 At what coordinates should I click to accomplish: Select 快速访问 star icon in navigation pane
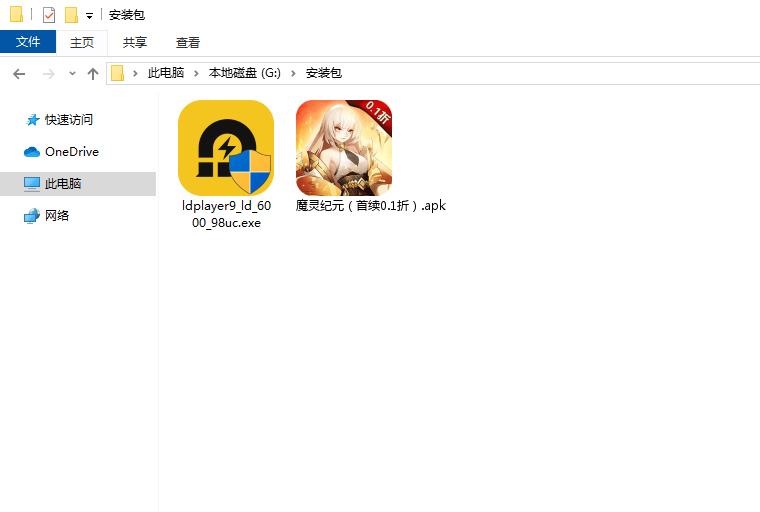(33, 120)
